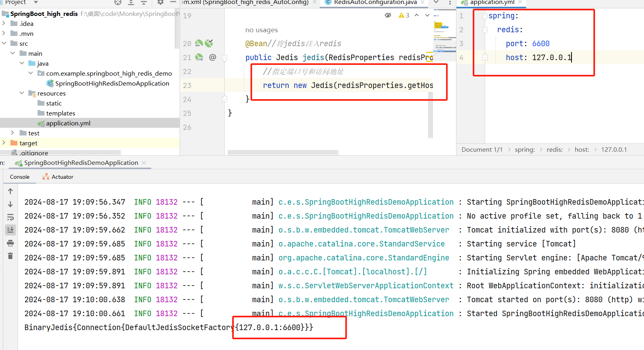Click the Java editor horizontal scrollbar
644x350 pixels.
pyautogui.click(x=283, y=153)
